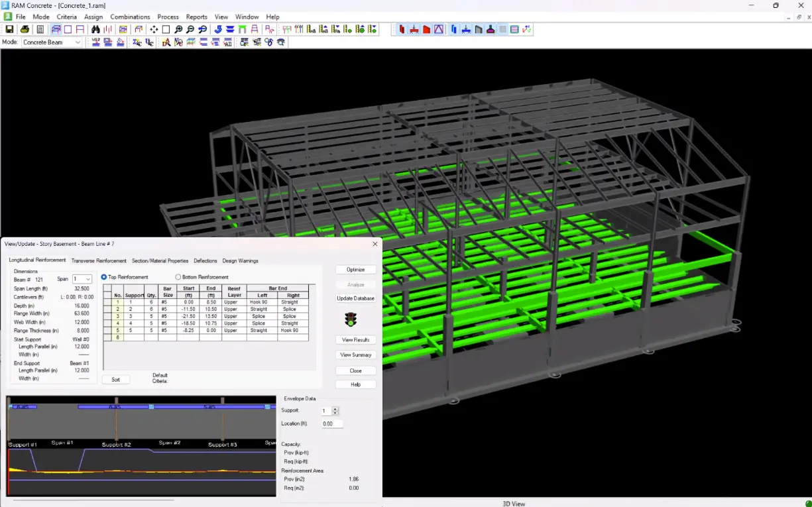Click the blue rotate view icon
The height and width of the screenshot is (507, 812).
tap(218, 29)
